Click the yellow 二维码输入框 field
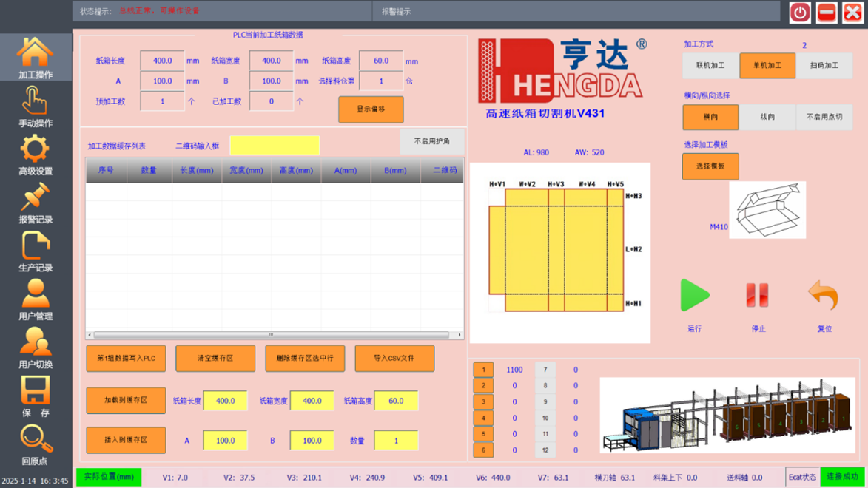Screen dimensions: 868x488 (x=275, y=146)
